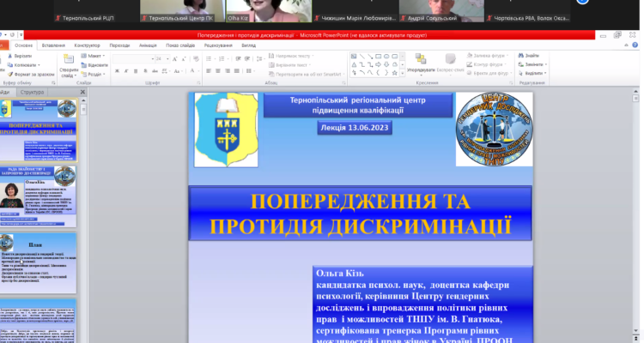Click the Упорядкувати arrange icon
The image size is (644, 343).
pyautogui.click(x=421, y=59)
